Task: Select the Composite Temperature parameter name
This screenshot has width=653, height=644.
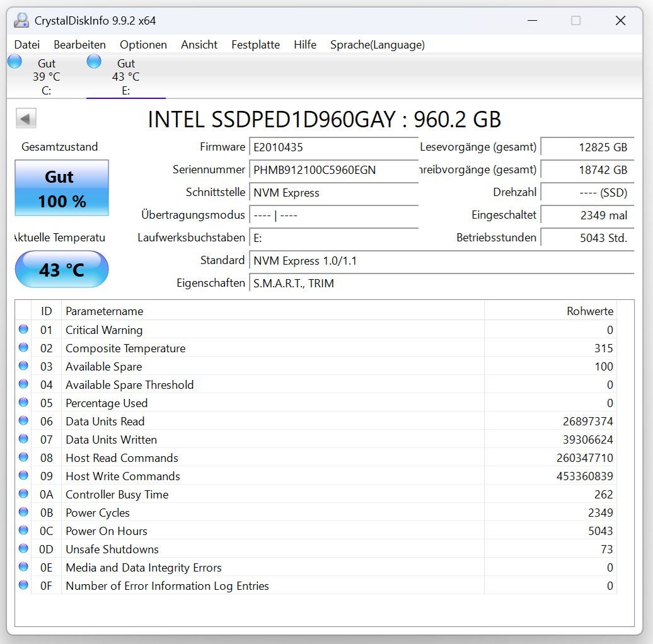Action: [125, 348]
